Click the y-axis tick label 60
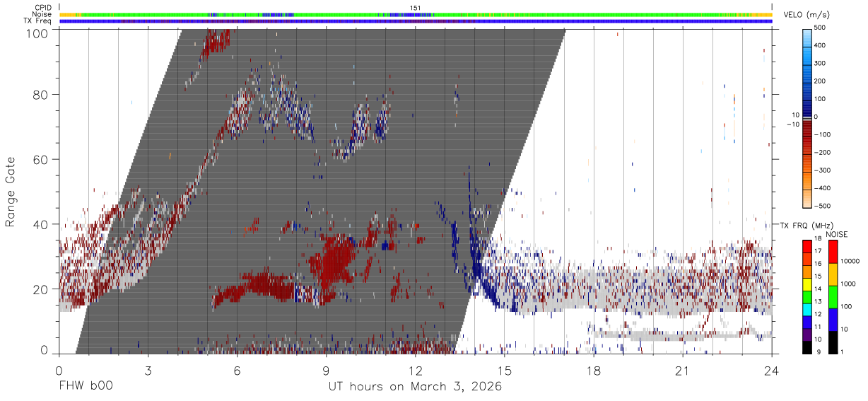The image size is (868, 401). 41,160
